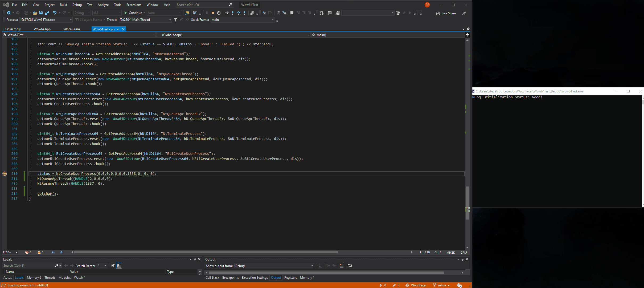Toggle the breakpoint on line 210
The image size is (644, 288).
[5, 174]
